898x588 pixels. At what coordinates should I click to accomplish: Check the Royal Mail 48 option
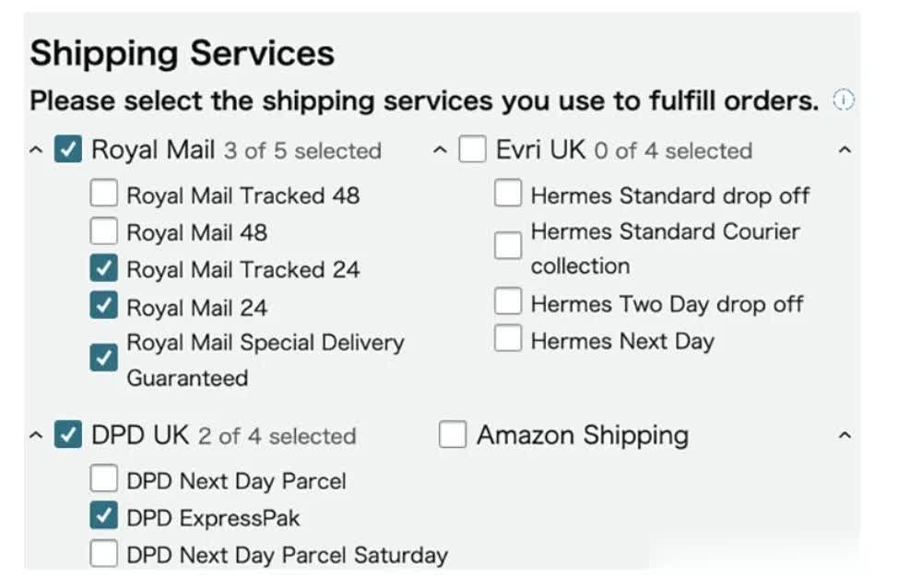pyautogui.click(x=103, y=230)
